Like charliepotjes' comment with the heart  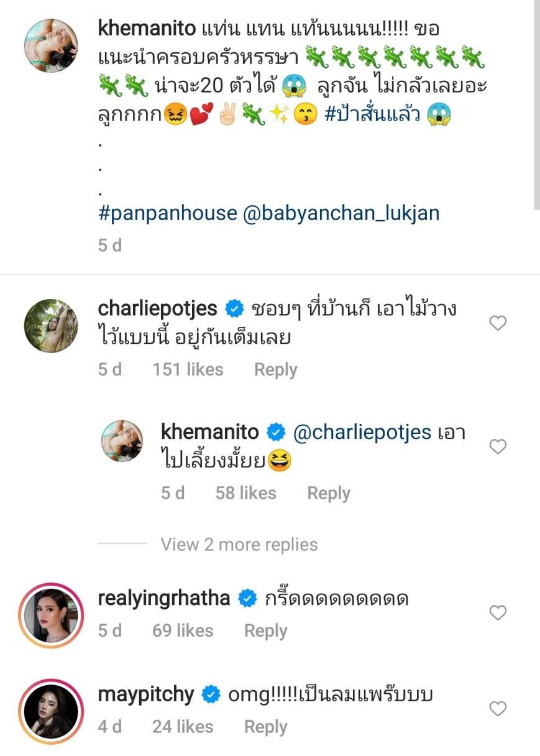click(x=498, y=323)
